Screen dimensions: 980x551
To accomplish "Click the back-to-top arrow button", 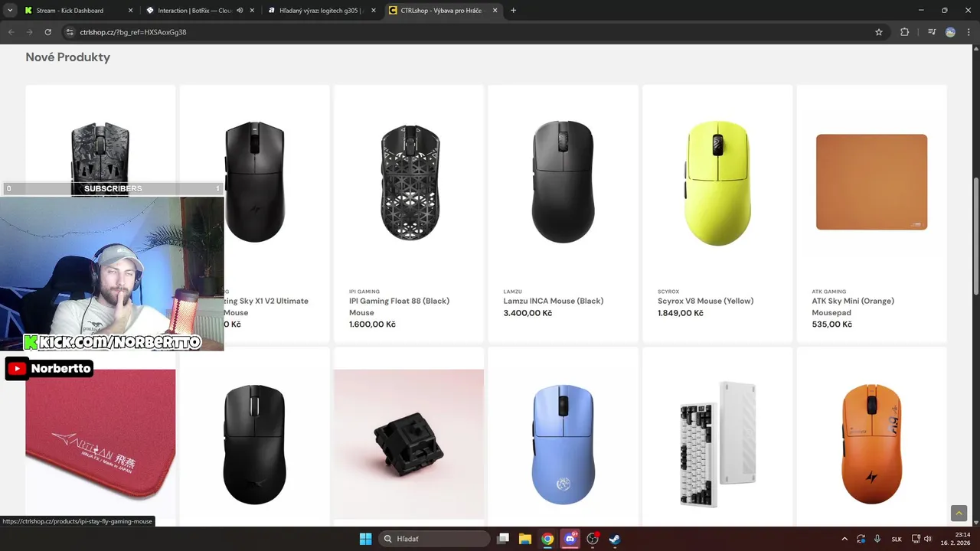I will tap(959, 513).
